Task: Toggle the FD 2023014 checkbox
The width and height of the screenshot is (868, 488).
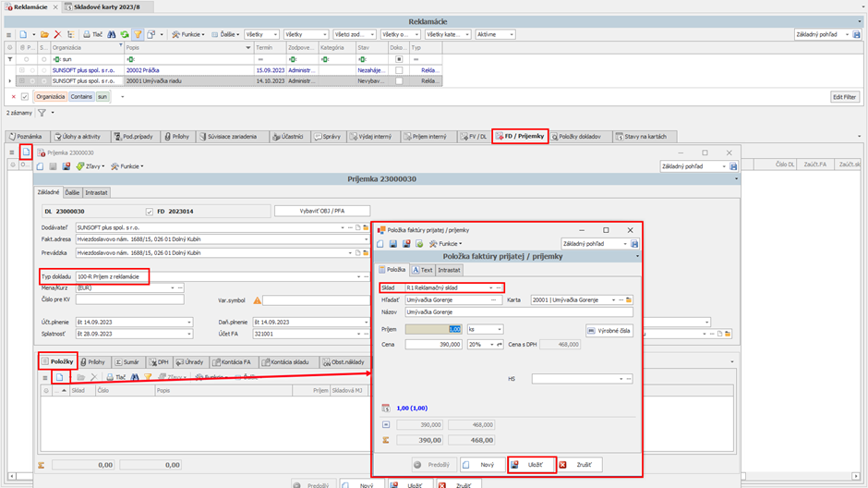Action: tap(150, 212)
